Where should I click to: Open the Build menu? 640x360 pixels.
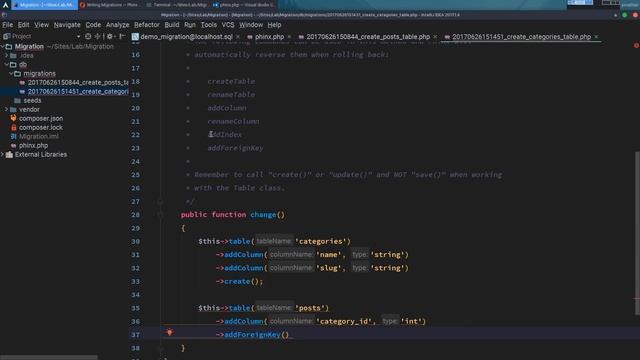click(172, 25)
